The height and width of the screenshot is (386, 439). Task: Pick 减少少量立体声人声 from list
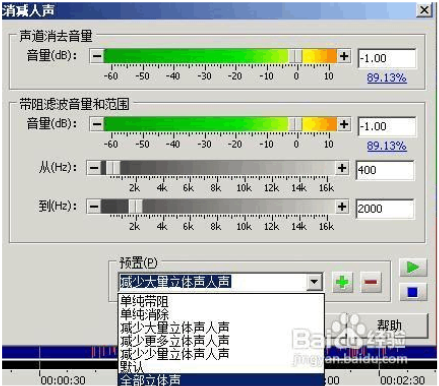[x=175, y=353]
